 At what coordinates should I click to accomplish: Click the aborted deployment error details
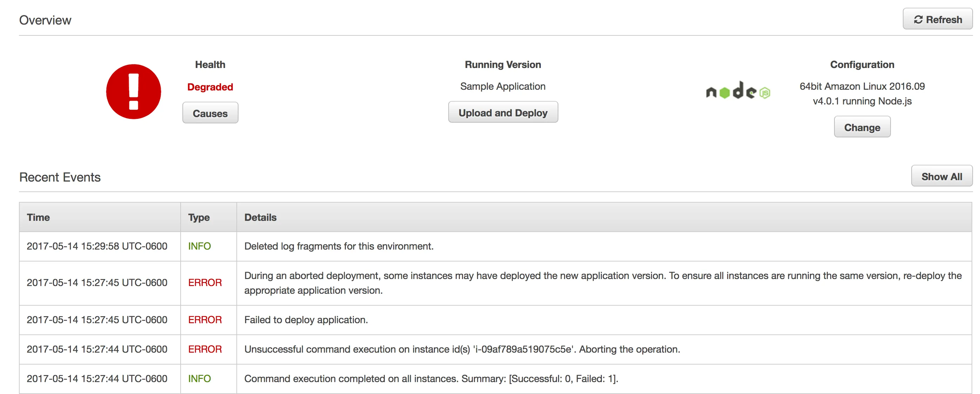(x=602, y=283)
